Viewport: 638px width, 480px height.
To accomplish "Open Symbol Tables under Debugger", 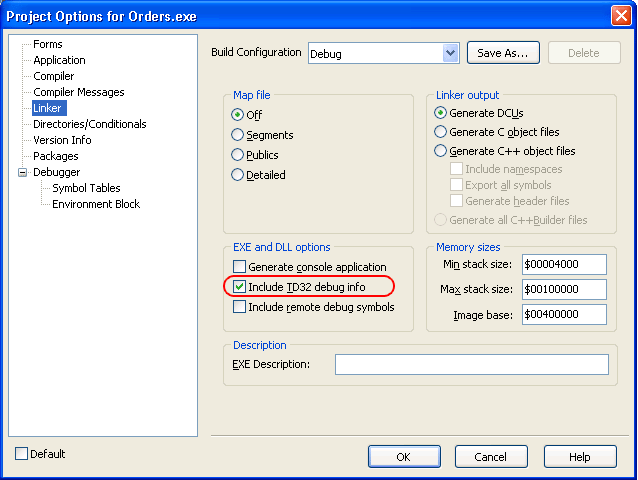I will [86, 188].
